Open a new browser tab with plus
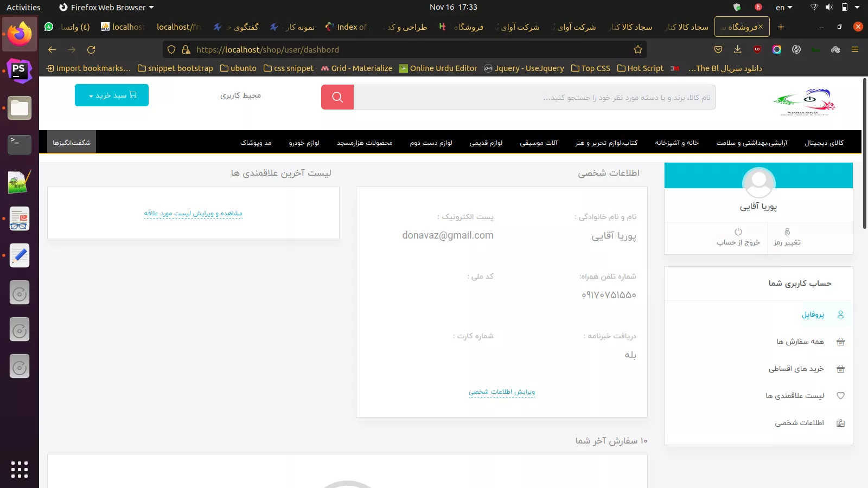The width and height of the screenshot is (868, 488). point(781,27)
